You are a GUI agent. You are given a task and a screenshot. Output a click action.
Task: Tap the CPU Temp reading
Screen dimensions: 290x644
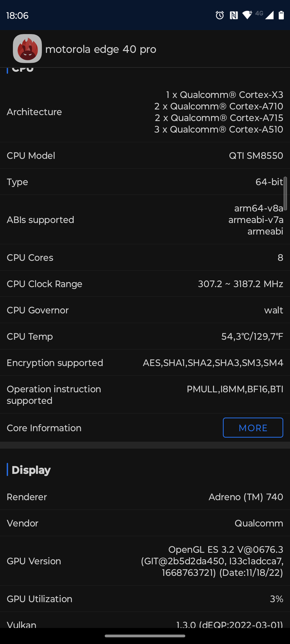click(x=252, y=336)
